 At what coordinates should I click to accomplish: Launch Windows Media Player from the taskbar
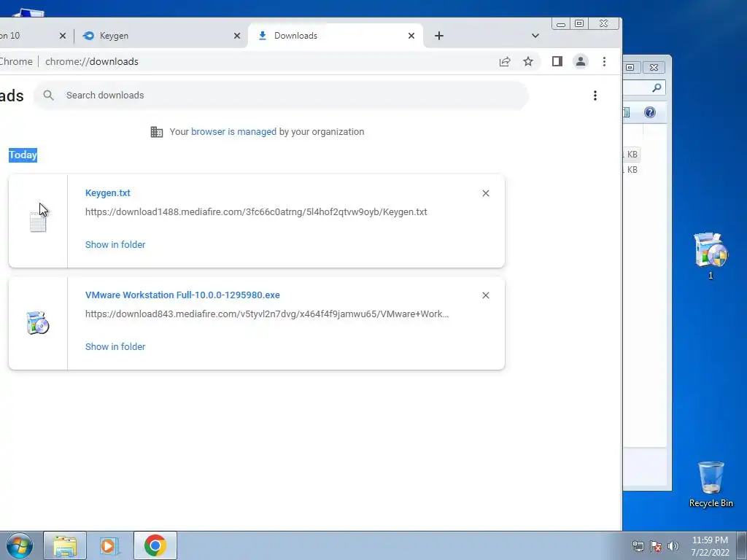coord(109,545)
